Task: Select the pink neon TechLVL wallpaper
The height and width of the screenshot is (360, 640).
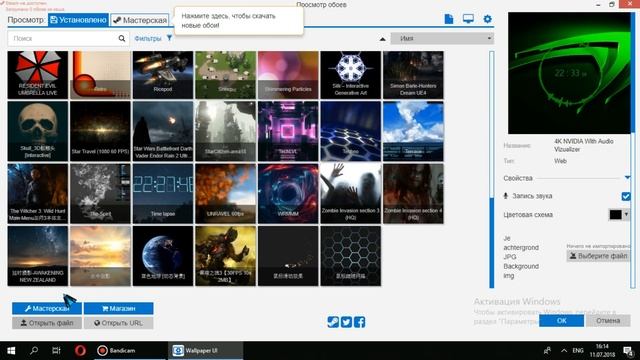Action: point(288,131)
